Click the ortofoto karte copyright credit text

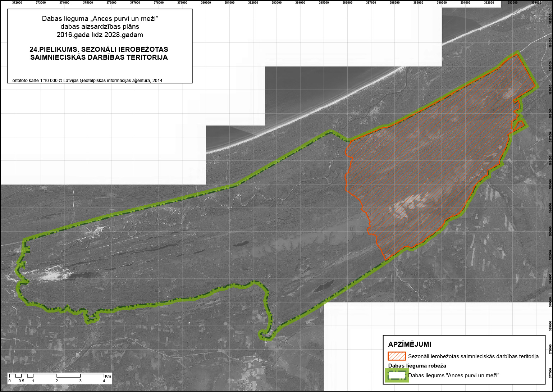tap(87, 81)
